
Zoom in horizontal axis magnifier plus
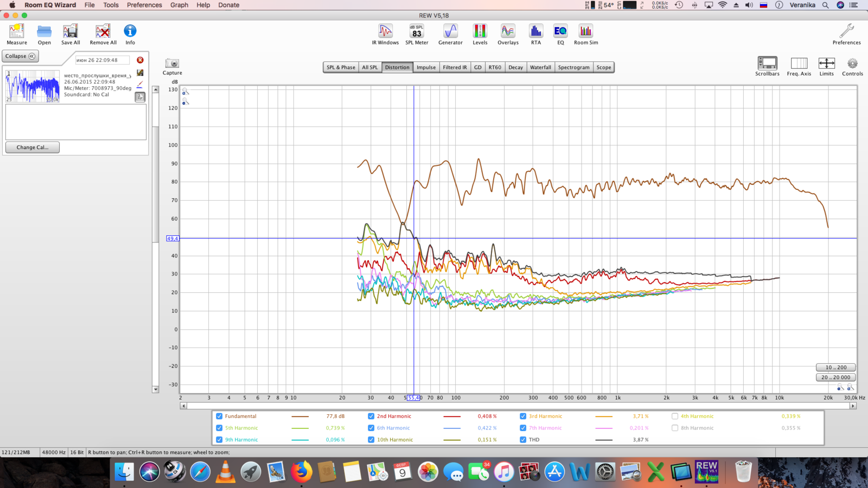[850, 387]
